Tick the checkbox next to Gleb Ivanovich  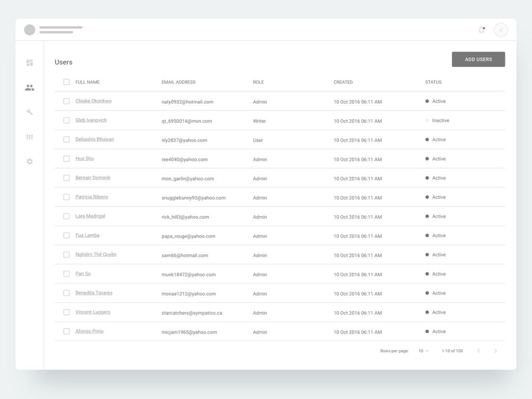click(66, 120)
